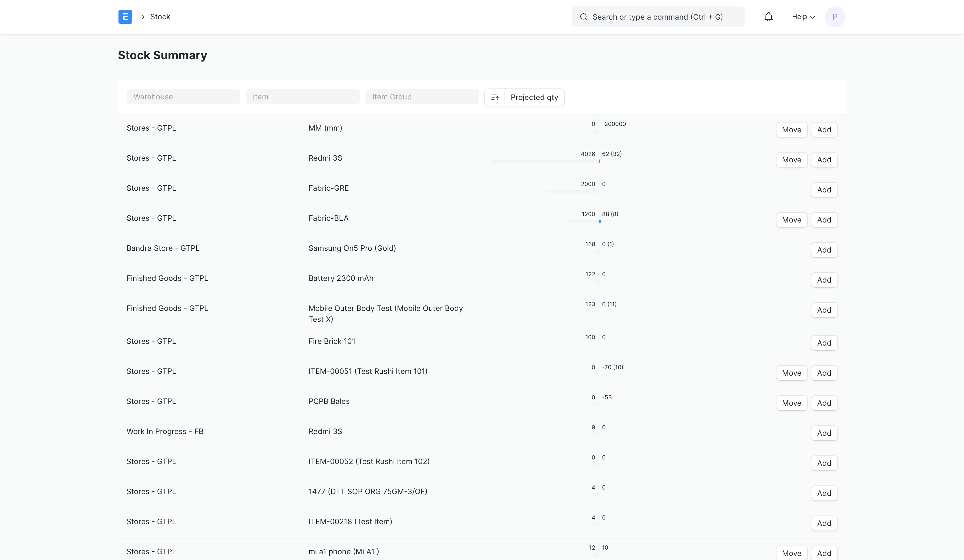Click Move for Fabric-BLA row
This screenshot has width=964, height=560.
tap(791, 220)
